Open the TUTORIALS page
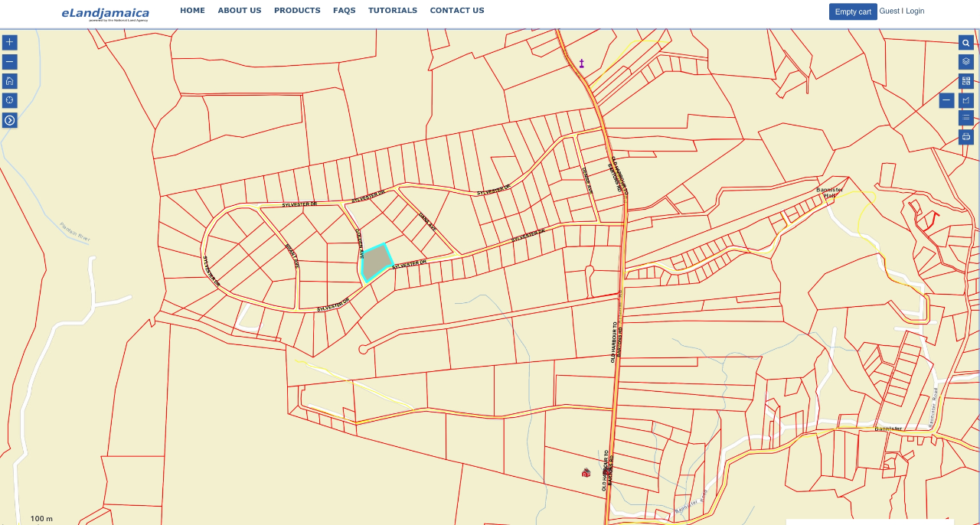Viewport: 980px width, 525px height. pos(392,11)
